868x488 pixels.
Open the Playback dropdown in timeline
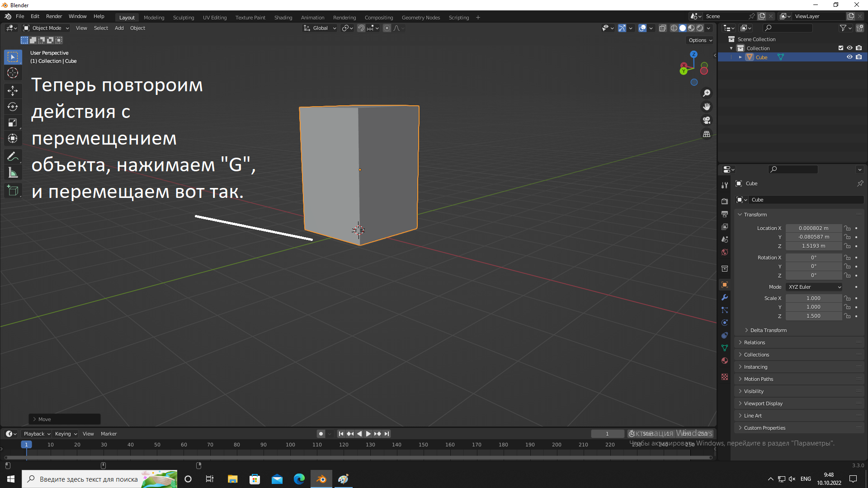pyautogui.click(x=37, y=434)
